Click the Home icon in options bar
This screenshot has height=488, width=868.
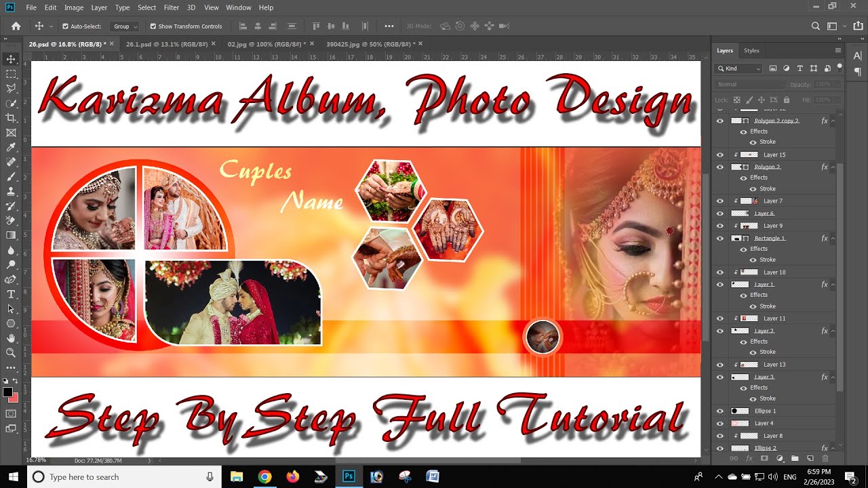pyautogui.click(x=16, y=26)
